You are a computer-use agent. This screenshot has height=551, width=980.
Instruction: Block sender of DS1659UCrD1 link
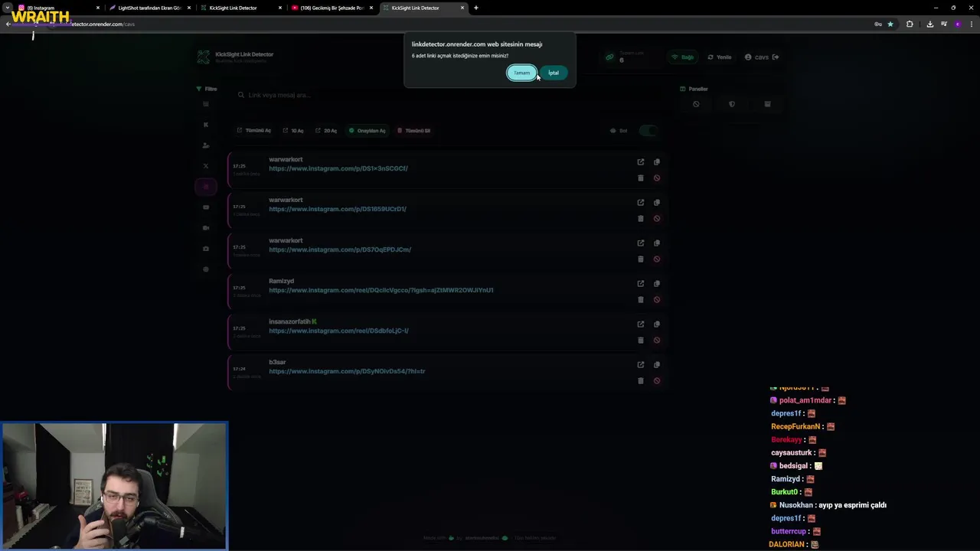(657, 219)
